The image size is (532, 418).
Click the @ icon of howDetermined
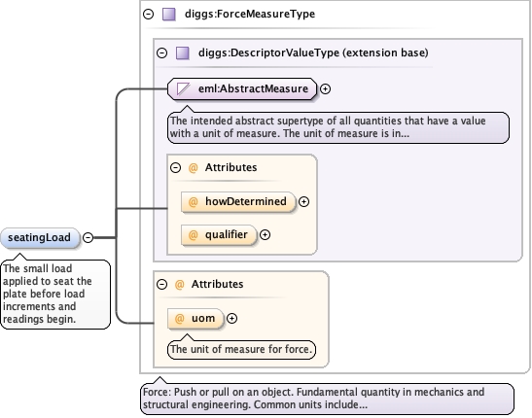pyautogui.click(x=193, y=202)
